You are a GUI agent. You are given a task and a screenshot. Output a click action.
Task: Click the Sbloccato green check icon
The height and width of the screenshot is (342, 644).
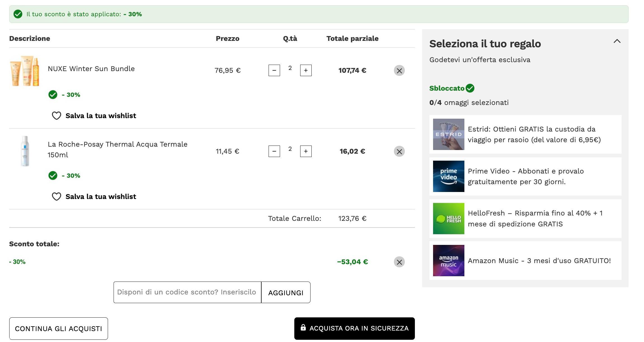pos(470,88)
